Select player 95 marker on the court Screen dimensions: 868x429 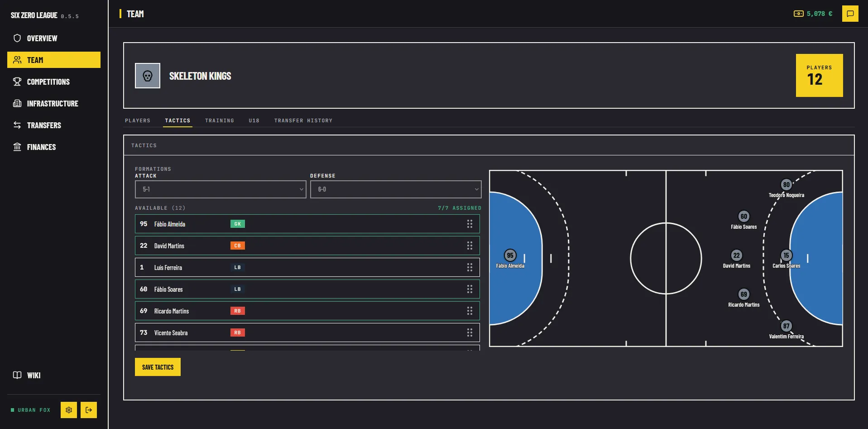point(510,255)
